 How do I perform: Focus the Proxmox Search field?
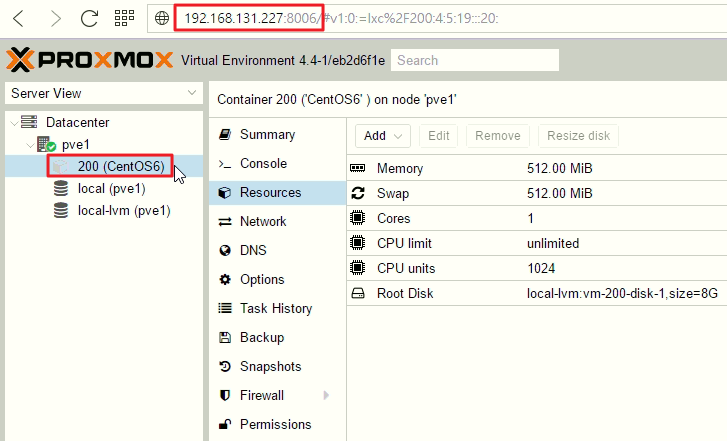[x=475, y=60]
